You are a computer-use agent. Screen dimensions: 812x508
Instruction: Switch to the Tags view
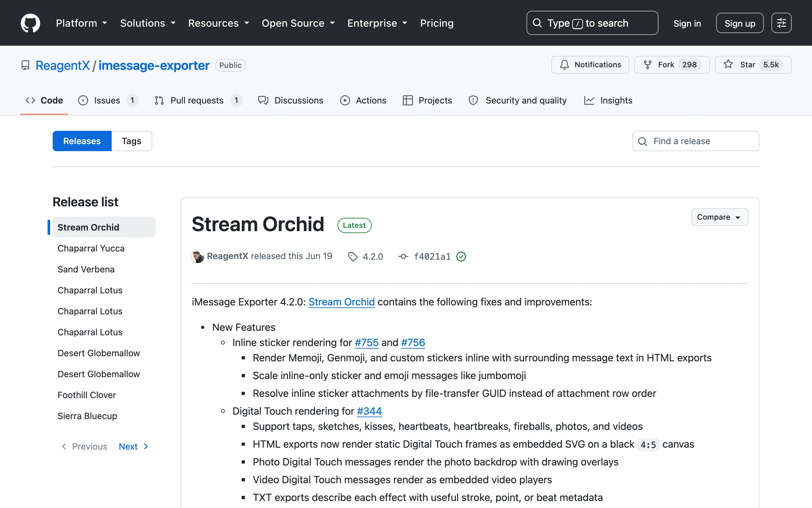(132, 141)
